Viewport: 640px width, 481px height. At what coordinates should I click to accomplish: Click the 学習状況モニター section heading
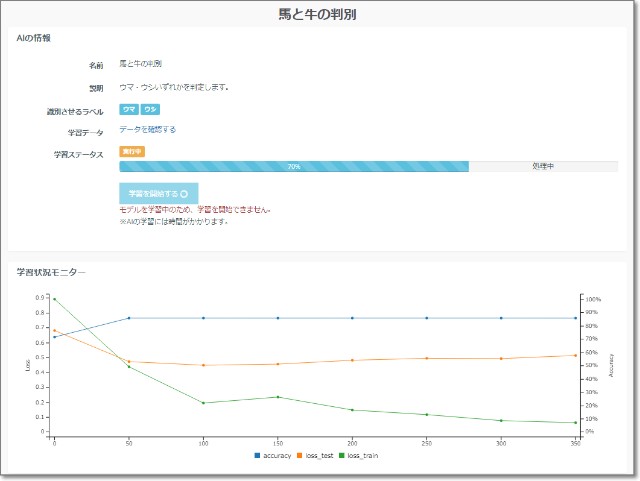tap(51, 272)
